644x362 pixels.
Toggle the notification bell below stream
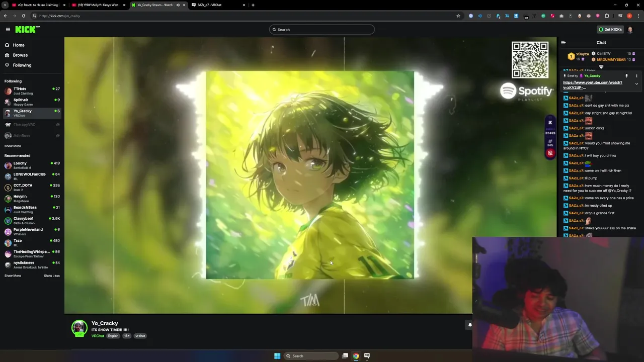point(470,325)
